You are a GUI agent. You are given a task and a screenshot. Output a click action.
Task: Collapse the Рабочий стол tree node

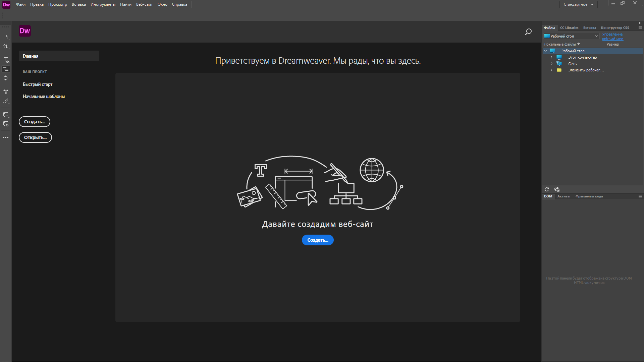pos(546,51)
